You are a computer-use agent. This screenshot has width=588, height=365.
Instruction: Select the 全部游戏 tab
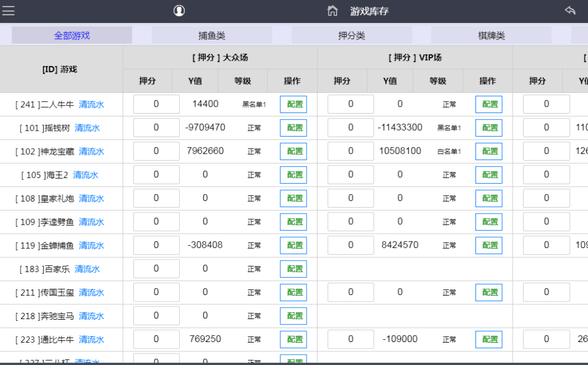click(72, 36)
